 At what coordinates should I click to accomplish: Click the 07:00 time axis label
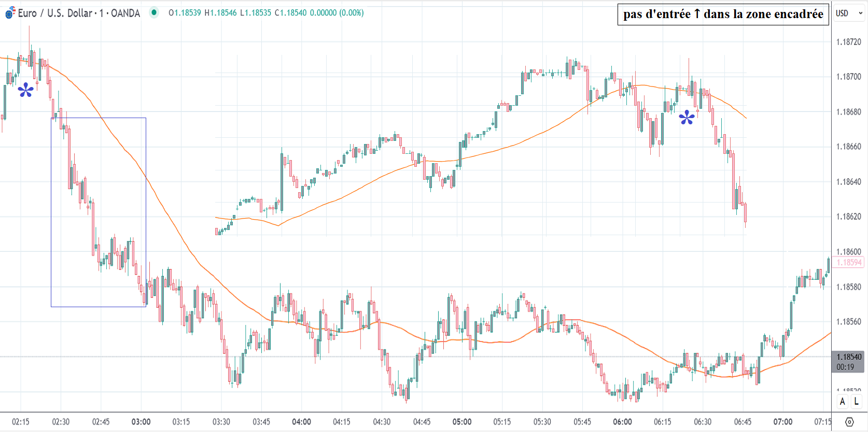(783, 422)
